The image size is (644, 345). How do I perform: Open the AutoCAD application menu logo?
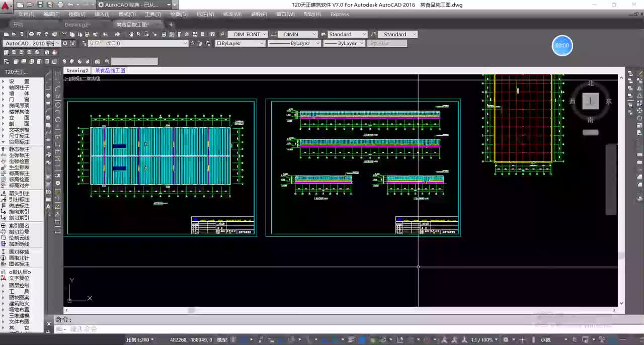point(6,5)
